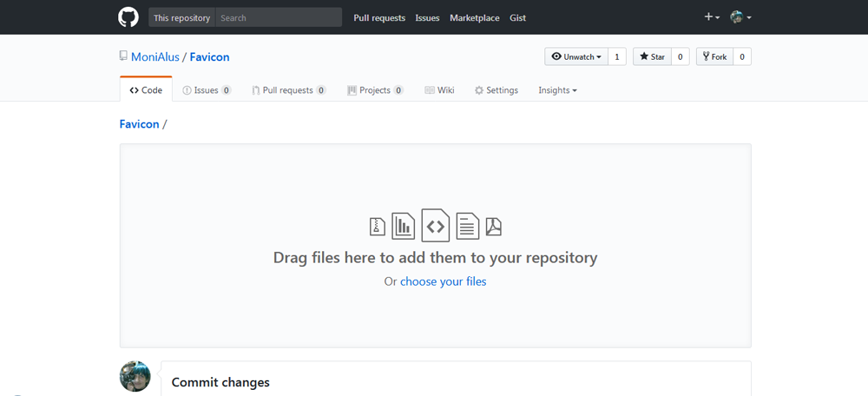View the forks count next to Fork
Image resolution: width=868 pixels, height=396 pixels.
click(x=742, y=56)
